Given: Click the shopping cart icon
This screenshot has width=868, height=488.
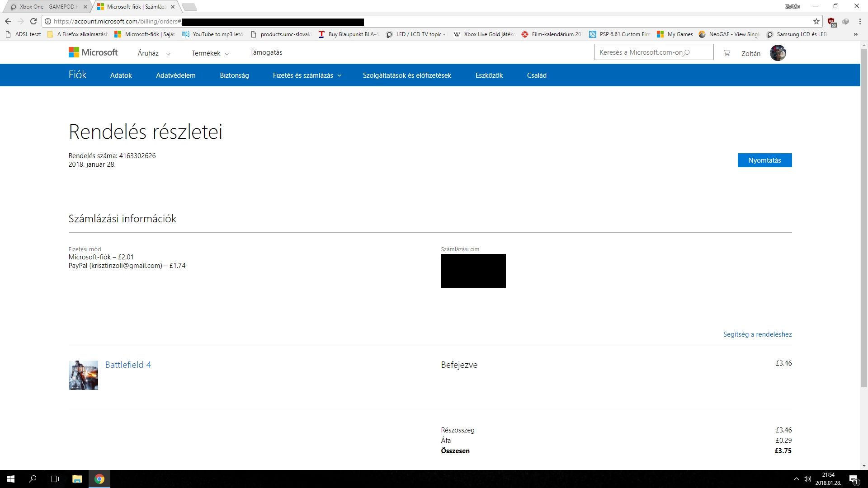Looking at the screenshot, I should coord(726,53).
